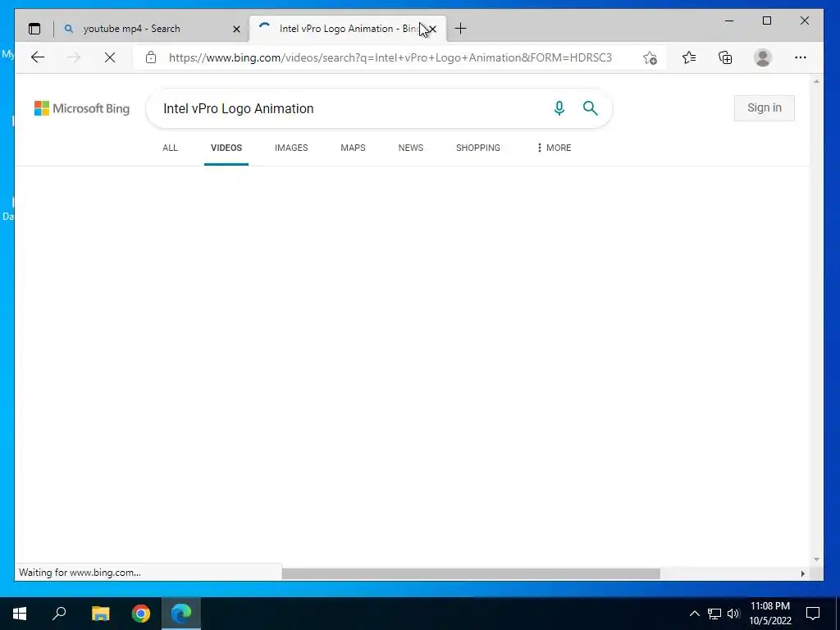840x630 pixels.
Task: Launch Google Chrome from taskbar
Action: click(x=141, y=614)
